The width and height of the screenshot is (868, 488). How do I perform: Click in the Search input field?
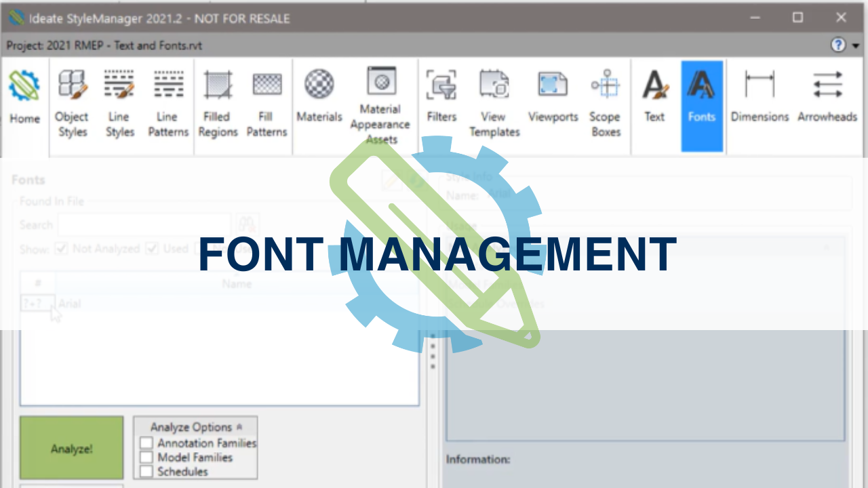tap(144, 224)
